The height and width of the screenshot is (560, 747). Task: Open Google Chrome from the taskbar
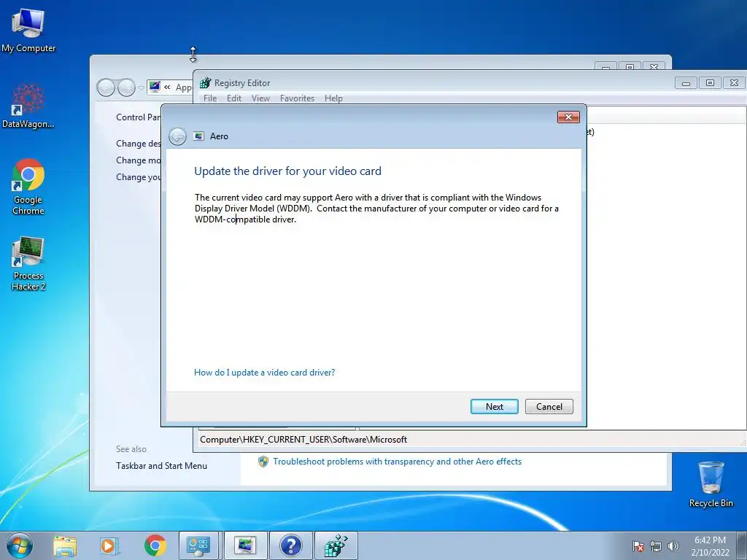point(155,546)
